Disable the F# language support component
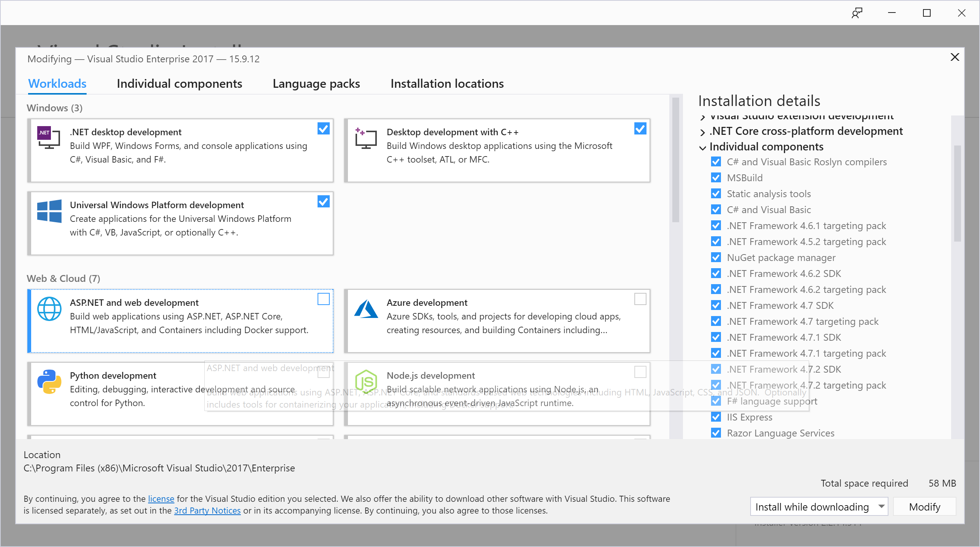The width and height of the screenshot is (980, 547). (716, 401)
